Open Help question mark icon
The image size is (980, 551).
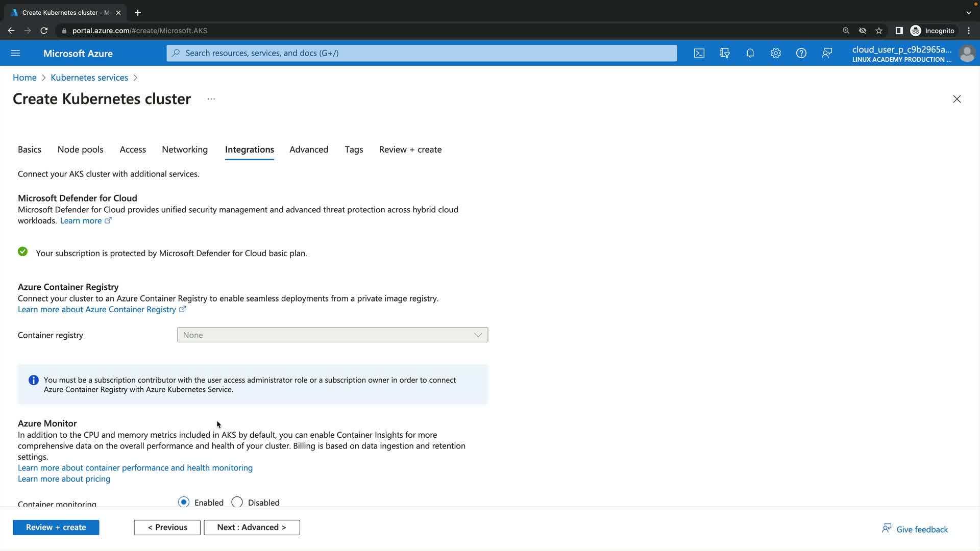(x=801, y=53)
